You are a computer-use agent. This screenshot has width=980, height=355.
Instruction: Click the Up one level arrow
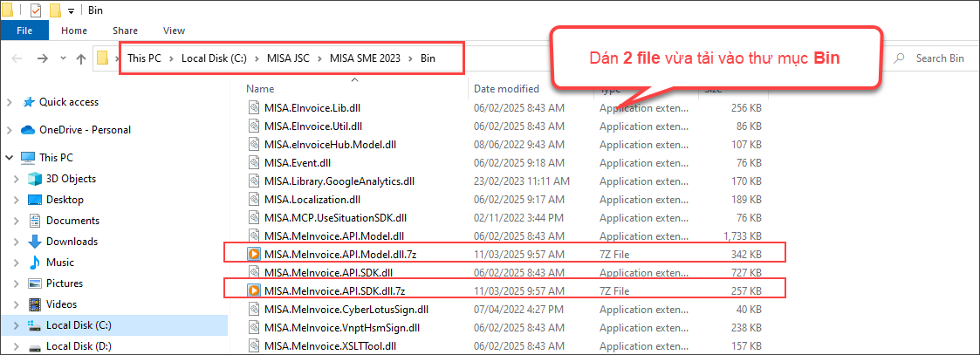click(81, 58)
